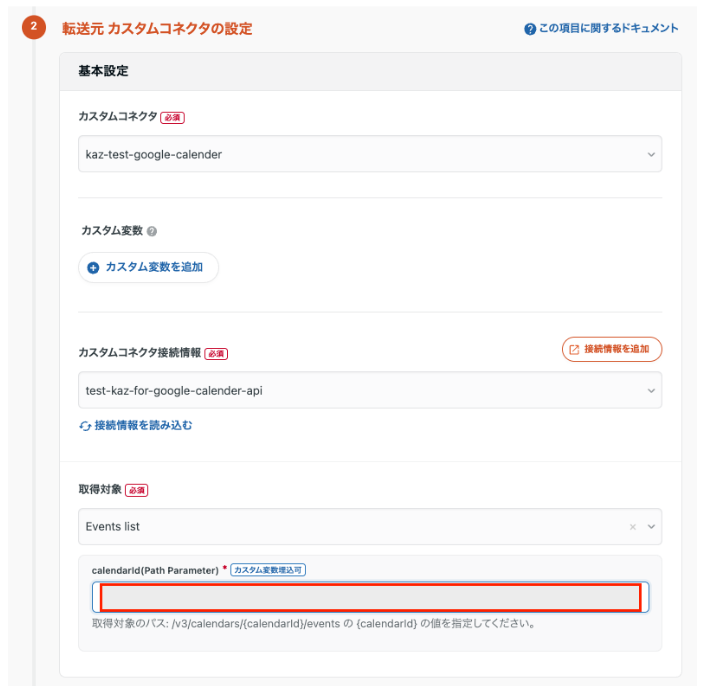Open the kaz-test-google-calender connector dropdown
Viewport: 704px width, 695px height.
click(360, 154)
